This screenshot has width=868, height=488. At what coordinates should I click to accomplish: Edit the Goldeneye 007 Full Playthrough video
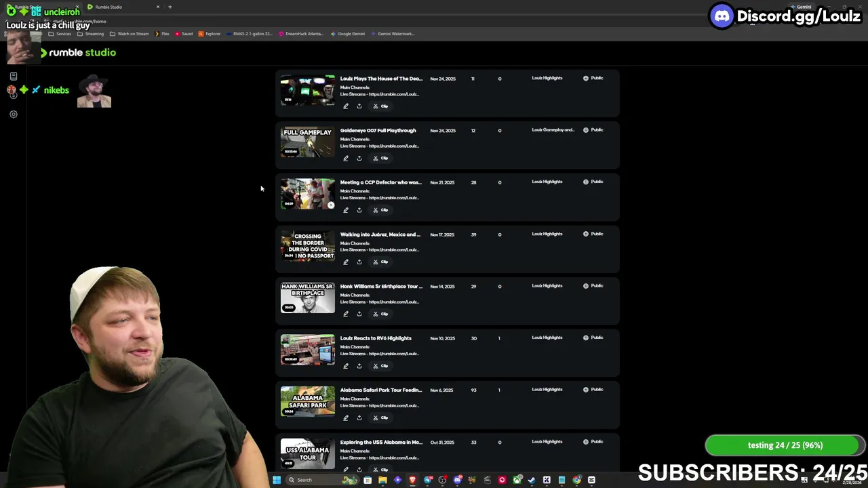(346, 159)
